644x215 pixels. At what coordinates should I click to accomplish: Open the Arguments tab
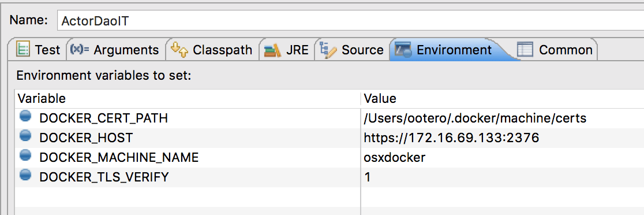[115, 50]
